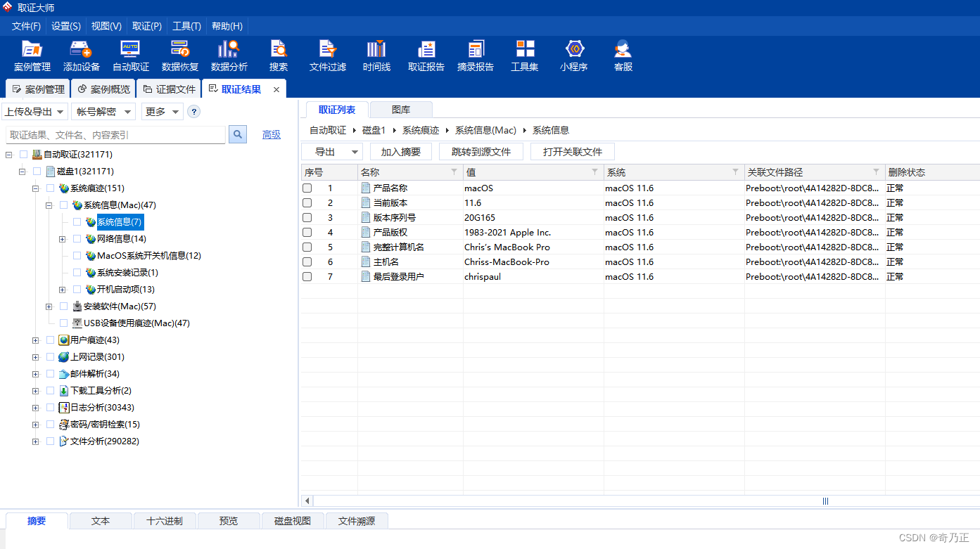
Task: Check the row 3 版本序列号 checkbox
Action: point(307,218)
